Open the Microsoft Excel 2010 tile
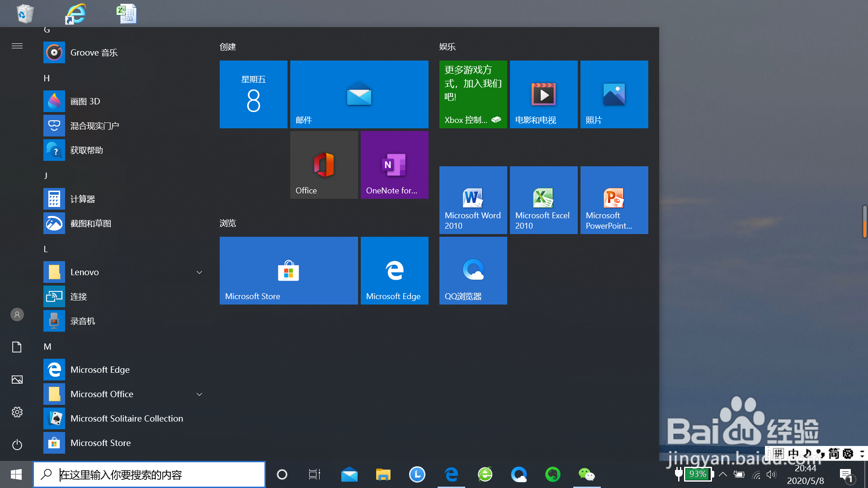 (x=543, y=200)
